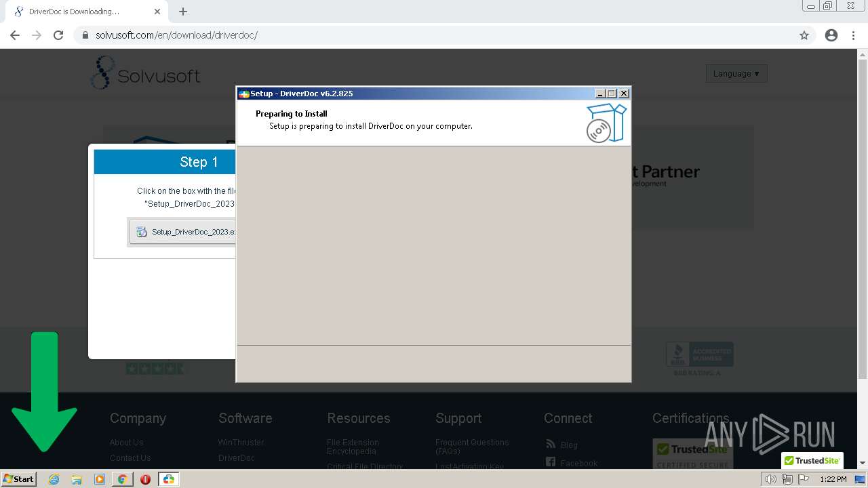
Task: Bookmark this page with the star icon
Action: click(x=804, y=35)
